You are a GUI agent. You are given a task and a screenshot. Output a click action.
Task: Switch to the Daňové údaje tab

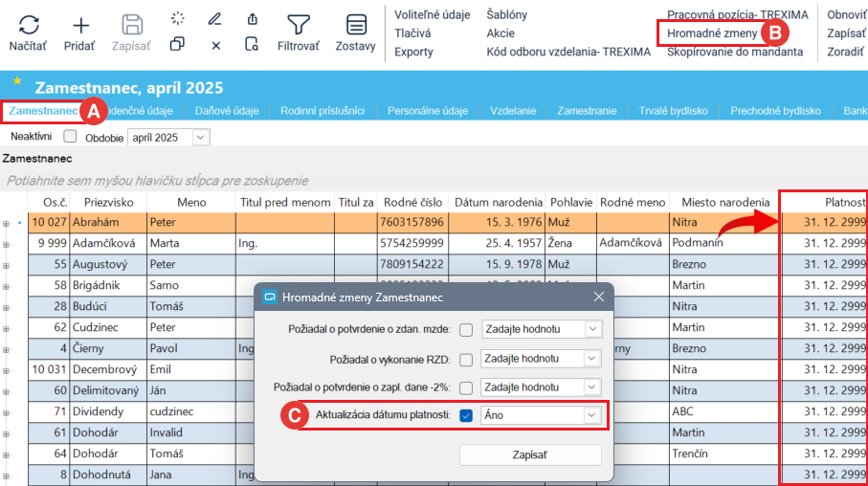click(226, 111)
